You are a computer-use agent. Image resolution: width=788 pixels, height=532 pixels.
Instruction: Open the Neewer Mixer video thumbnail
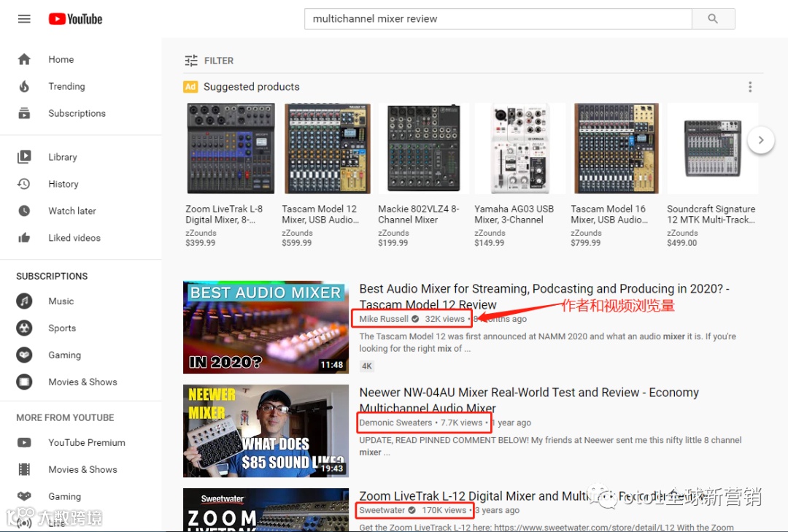click(266, 431)
